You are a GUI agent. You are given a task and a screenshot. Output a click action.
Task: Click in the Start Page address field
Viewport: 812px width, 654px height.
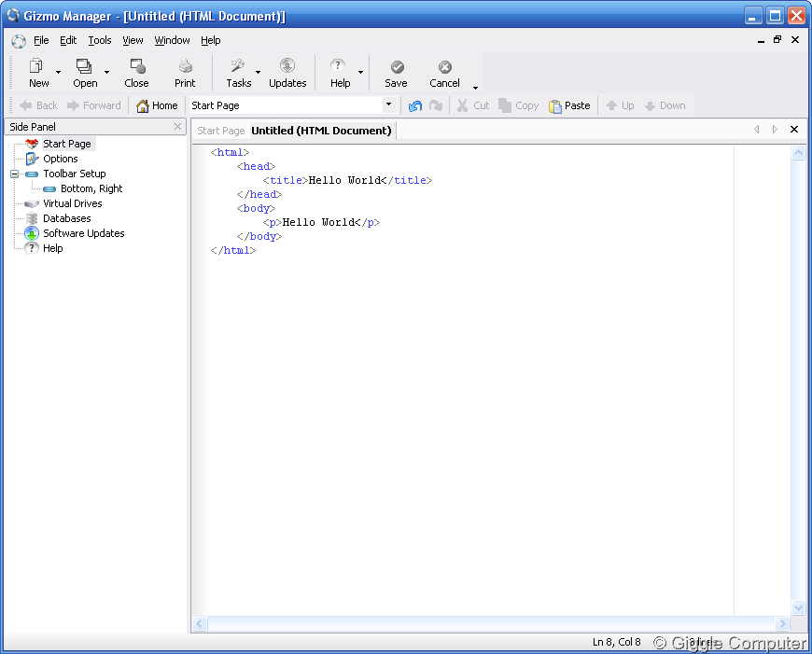[x=287, y=105]
